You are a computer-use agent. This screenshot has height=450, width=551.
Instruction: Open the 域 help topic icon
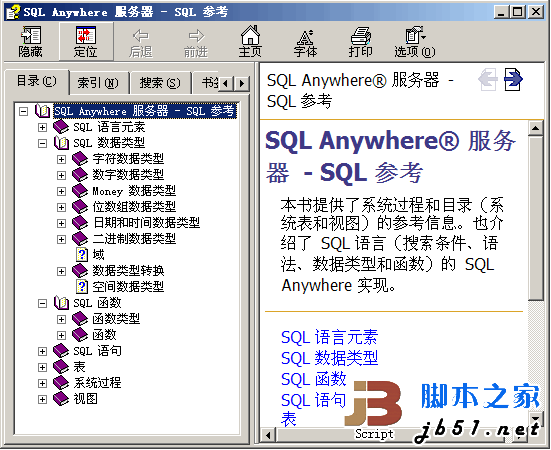[82, 254]
